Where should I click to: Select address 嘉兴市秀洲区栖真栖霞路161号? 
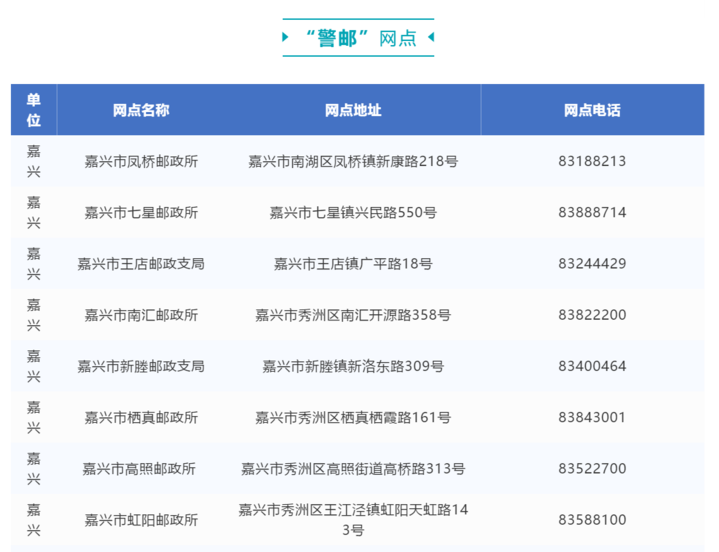[353, 418]
